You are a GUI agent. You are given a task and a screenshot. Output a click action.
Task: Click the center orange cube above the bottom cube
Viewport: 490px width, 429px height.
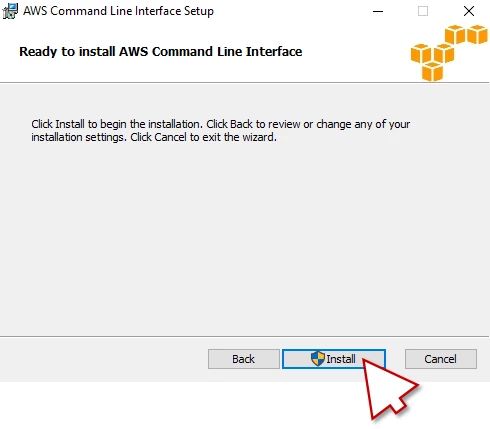tap(444, 53)
